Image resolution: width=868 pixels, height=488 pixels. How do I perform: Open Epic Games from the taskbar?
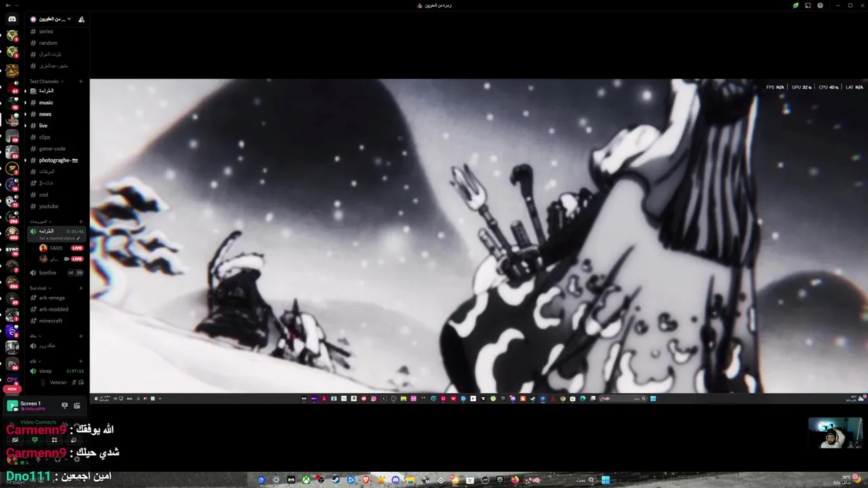pos(500,480)
